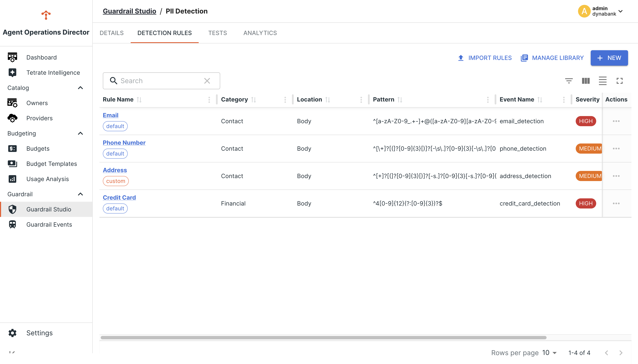The width and height of the screenshot is (638, 364).
Task: Open actions menu for Credit Card rule
Action: [616, 203]
